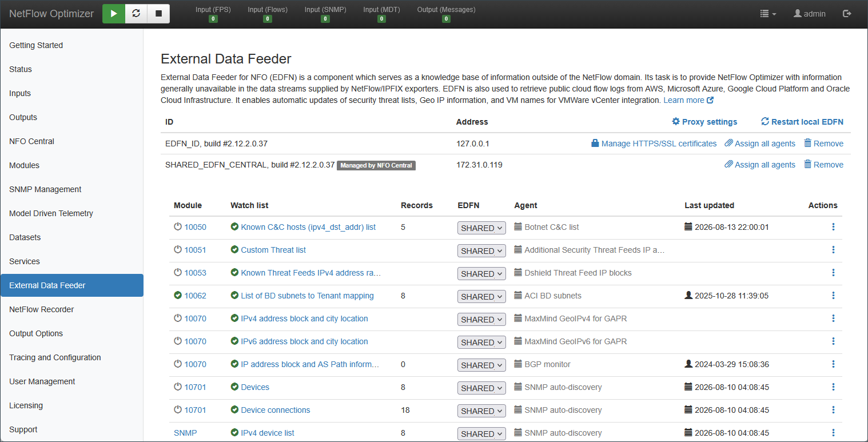
Task: Restart local EDFN
Action: (802, 122)
